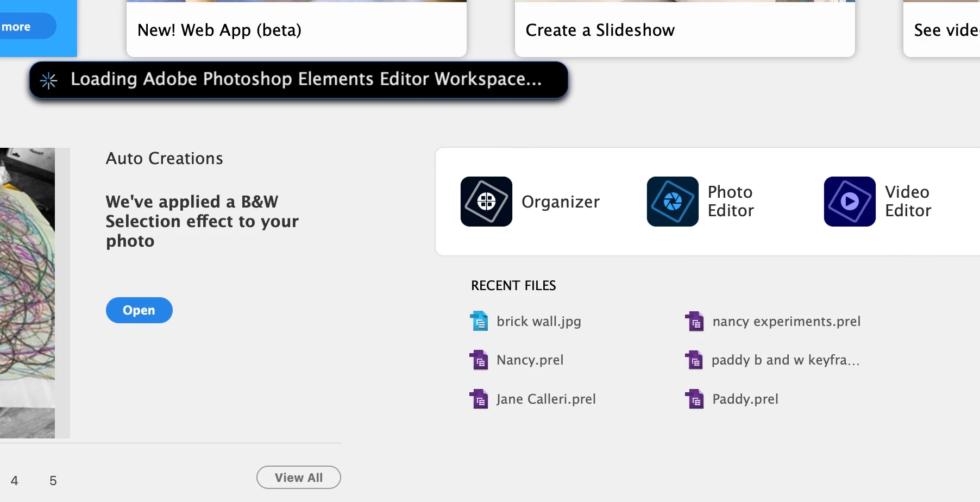Open the B&W Selection auto creation

click(x=139, y=310)
